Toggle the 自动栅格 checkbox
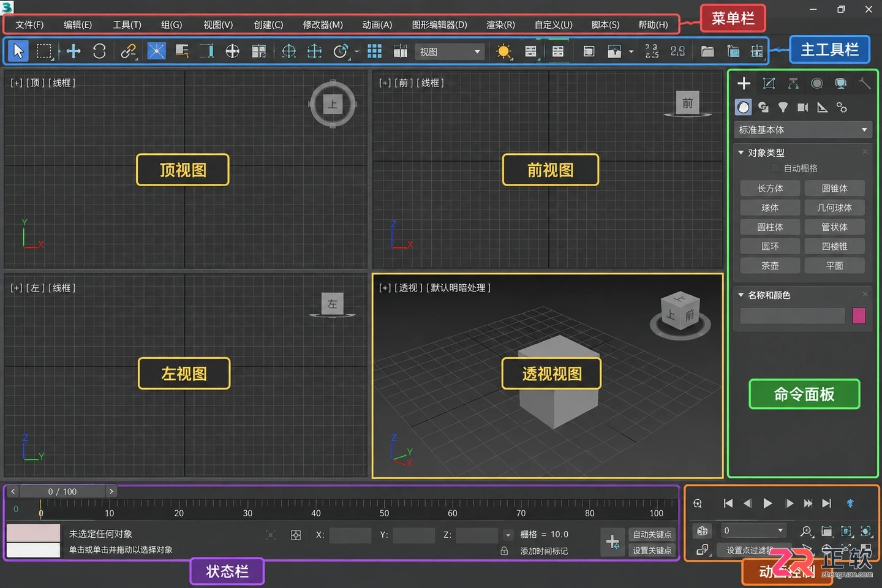This screenshot has width=882, height=588. [776, 168]
